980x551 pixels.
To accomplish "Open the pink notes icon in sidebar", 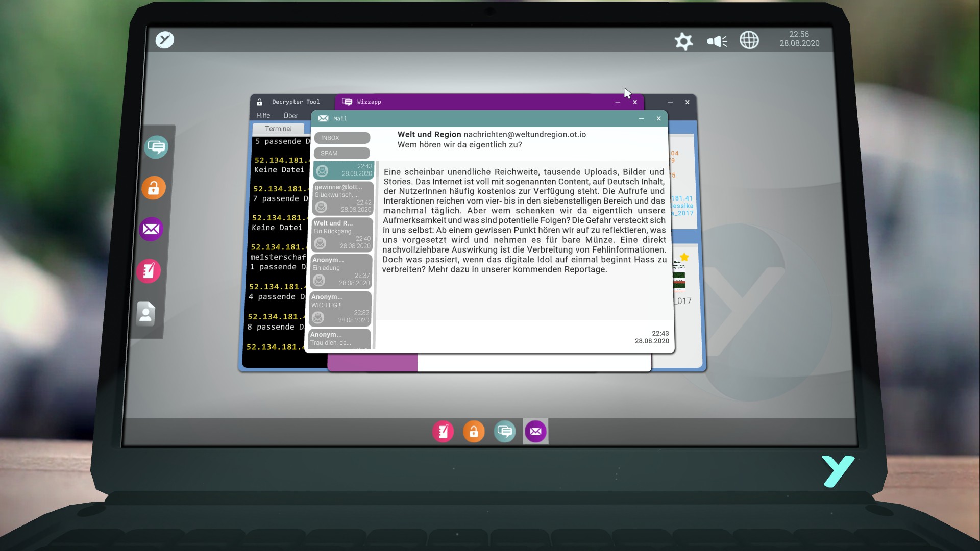I will pyautogui.click(x=149, y=271).
